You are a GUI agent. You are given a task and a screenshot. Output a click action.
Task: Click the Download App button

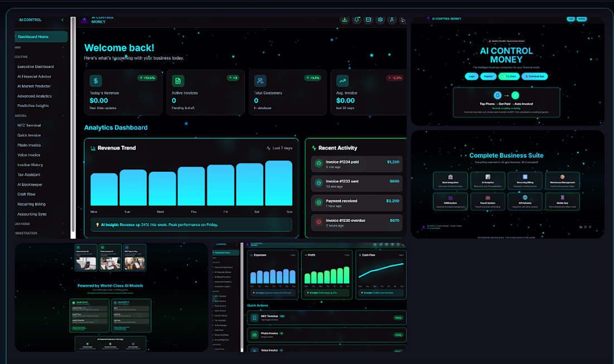tap(535, 76)
